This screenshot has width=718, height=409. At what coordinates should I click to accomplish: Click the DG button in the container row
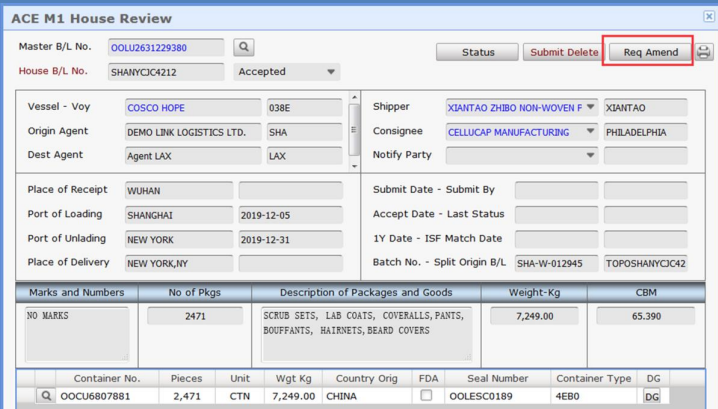tap(652, 397)
